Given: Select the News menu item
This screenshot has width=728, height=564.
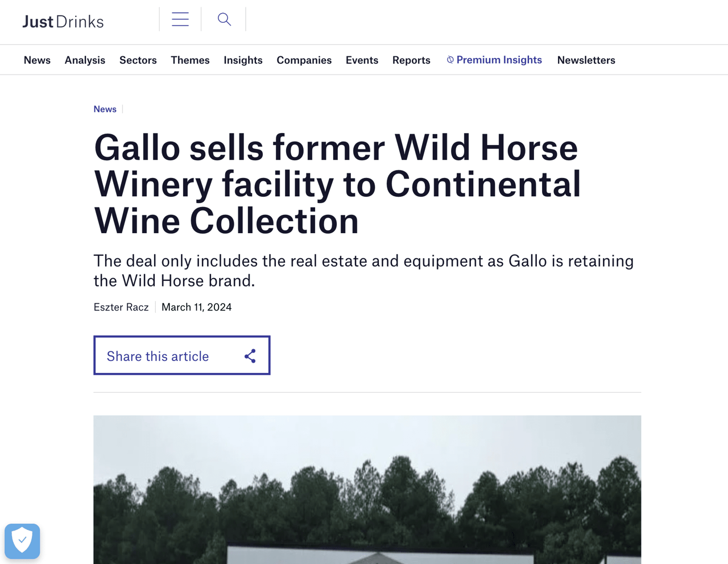Looking at the screenshot, I should pos(37,60).
